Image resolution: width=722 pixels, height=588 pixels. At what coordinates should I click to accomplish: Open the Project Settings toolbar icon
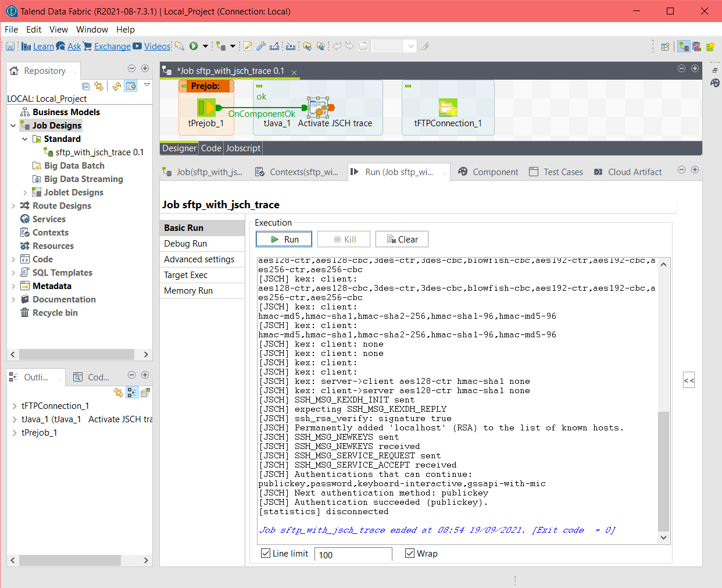tap(261, 45)
